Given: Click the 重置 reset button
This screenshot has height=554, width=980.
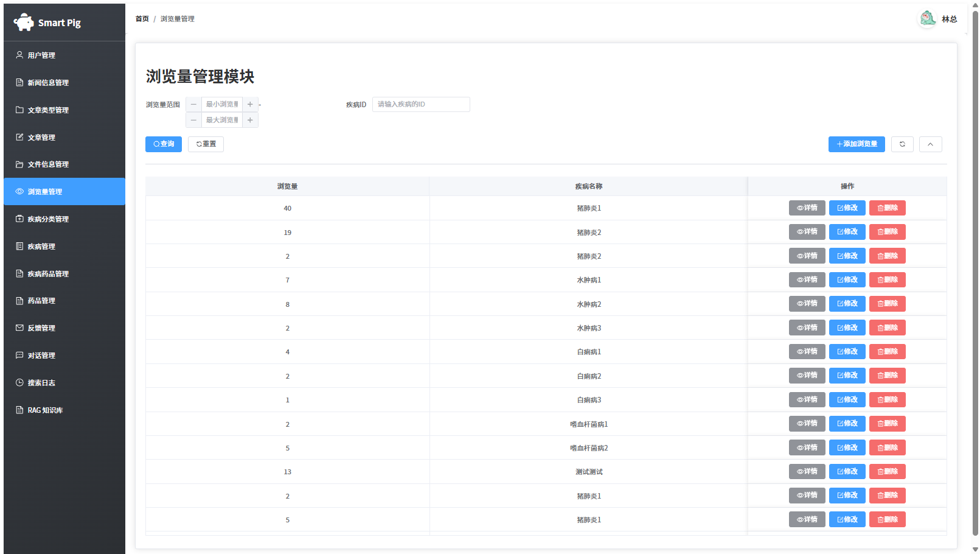Looking at the screenshot, I should [206, 144].
